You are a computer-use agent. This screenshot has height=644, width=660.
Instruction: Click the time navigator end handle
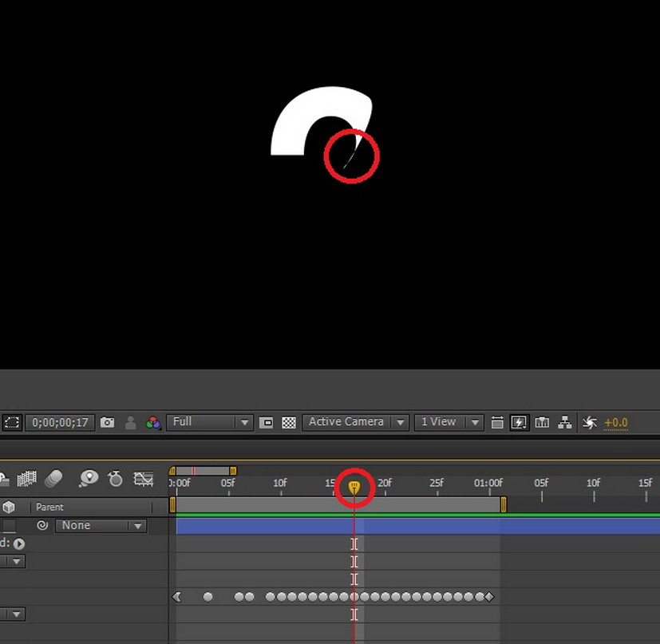pos(233,471)
